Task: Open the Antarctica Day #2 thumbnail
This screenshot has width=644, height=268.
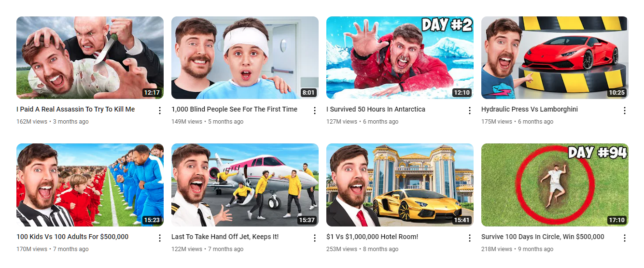Action: pyautogui.click(x=400, y=57)
